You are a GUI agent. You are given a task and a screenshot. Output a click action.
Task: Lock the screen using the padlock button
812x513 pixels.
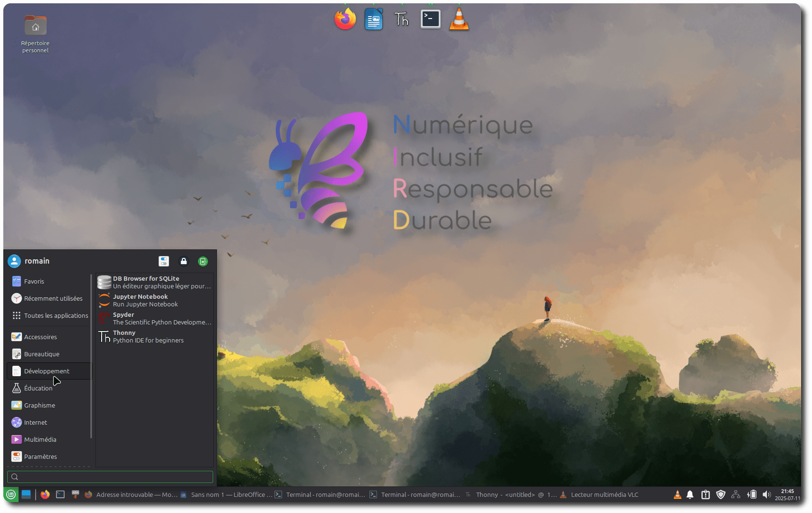point(183,261)
